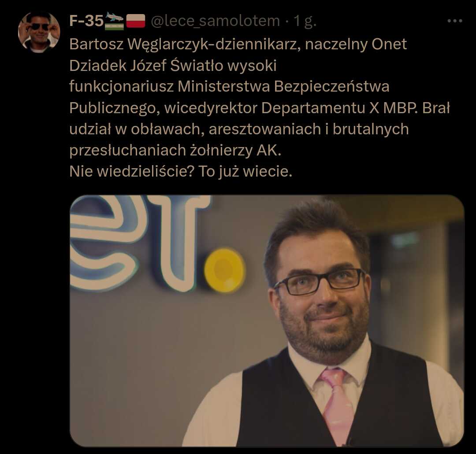
Task: Click the author's sunglasses profile avatar
Action: click(x=39, y=33)
